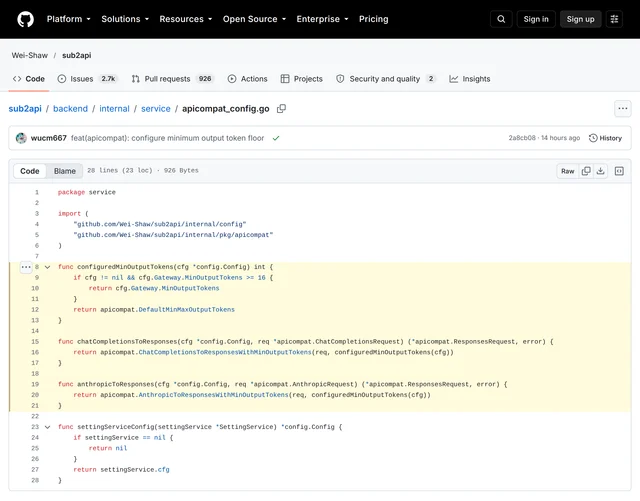Download the raw file icon
The image size is (640, 501).
[x=600, y=171]
